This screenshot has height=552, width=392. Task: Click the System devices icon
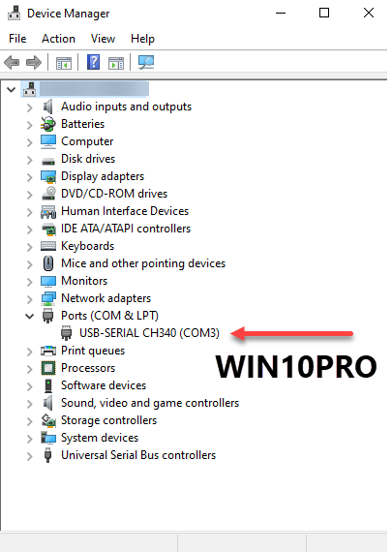pos(48,438)
